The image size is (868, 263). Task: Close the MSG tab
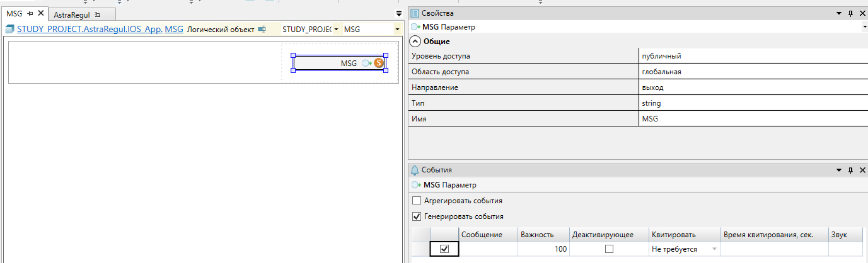click(40, 13)
